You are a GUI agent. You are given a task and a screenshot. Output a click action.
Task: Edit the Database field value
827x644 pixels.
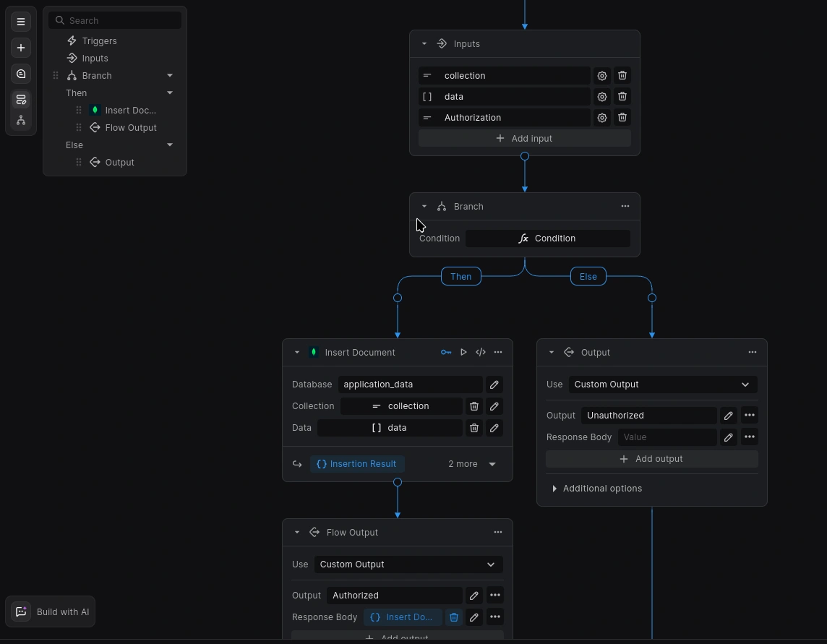click(494, 385)
